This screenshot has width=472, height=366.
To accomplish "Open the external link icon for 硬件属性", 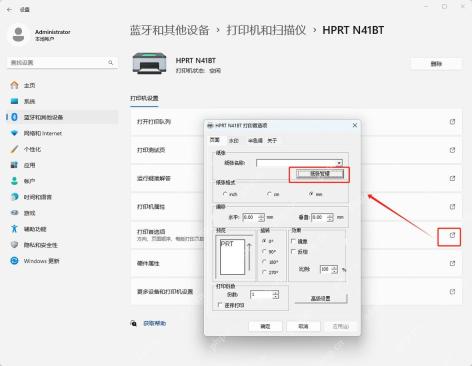I will click(452, 263).
